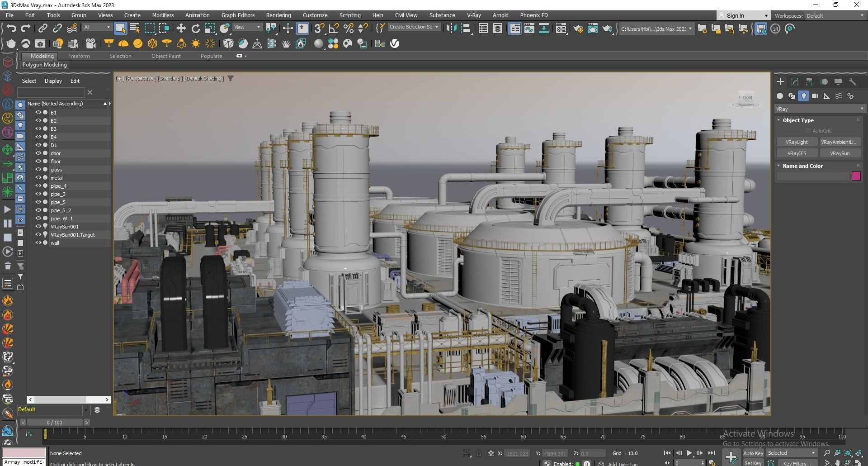Open the Utilities wrench panel tab
Viewport: 868px width, 466px height.
[852, 82]
